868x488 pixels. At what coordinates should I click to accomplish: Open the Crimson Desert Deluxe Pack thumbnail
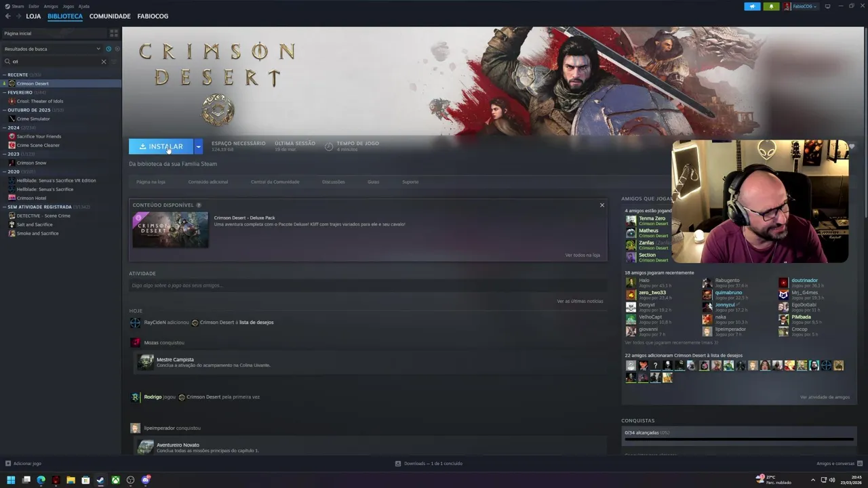tap(170, 230)
